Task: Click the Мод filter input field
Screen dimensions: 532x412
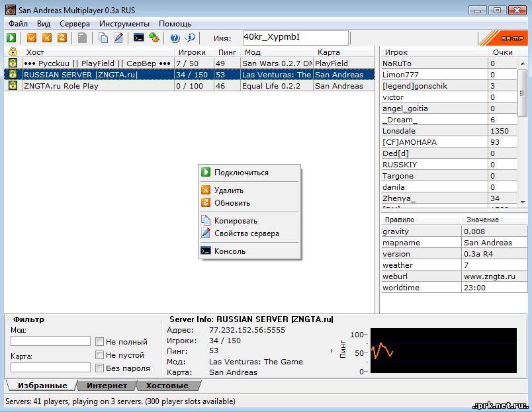Action: tap(50, 341)
